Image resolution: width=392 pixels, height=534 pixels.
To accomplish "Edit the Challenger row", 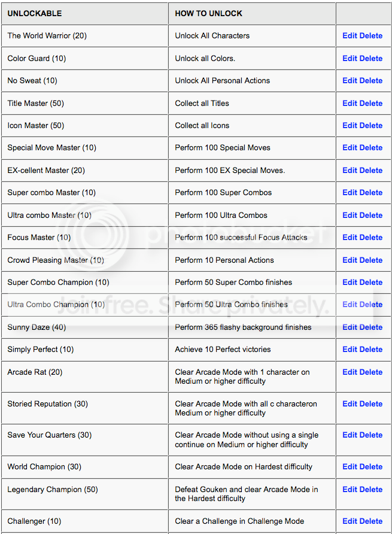I will [350, 521].
